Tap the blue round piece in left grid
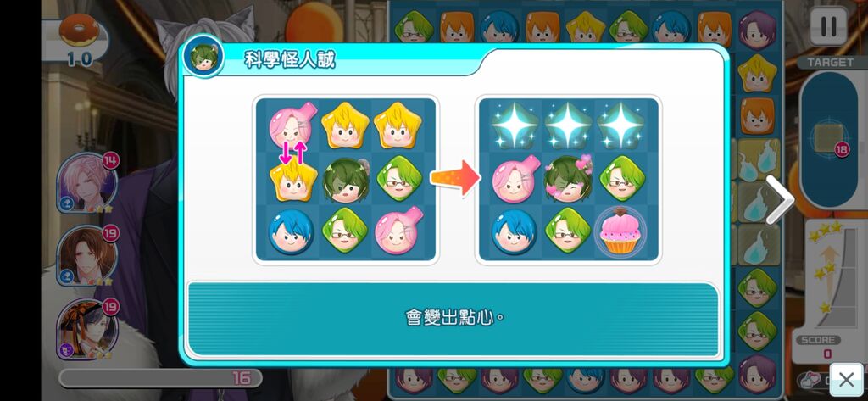 (292, 231)
